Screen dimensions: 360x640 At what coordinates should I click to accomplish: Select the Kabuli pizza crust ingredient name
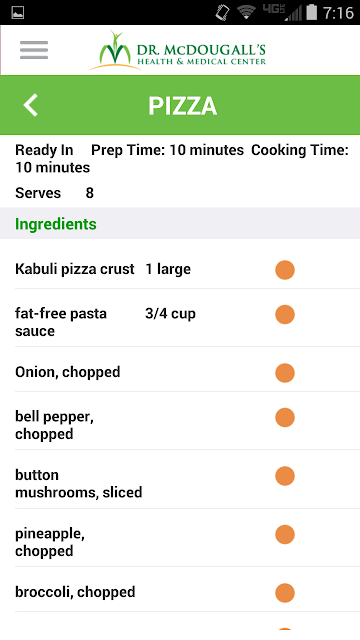75,269
